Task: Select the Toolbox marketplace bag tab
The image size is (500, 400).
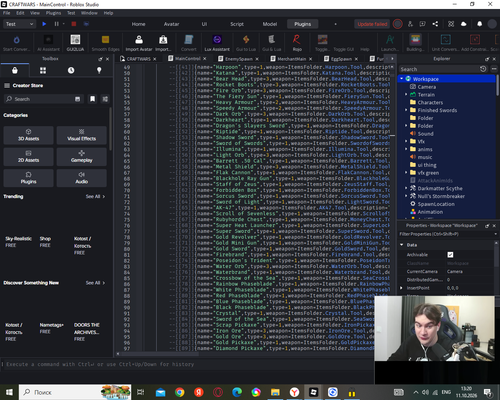Action: (15, 70)
